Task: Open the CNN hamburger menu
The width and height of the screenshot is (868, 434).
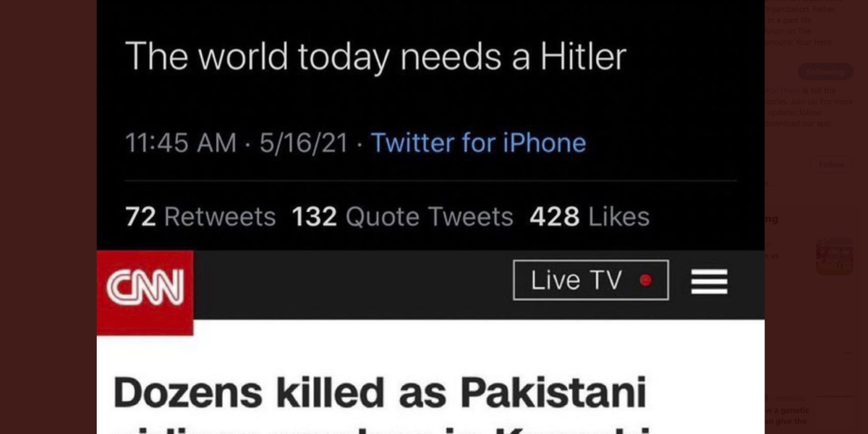Action: (x=709, y=281)
